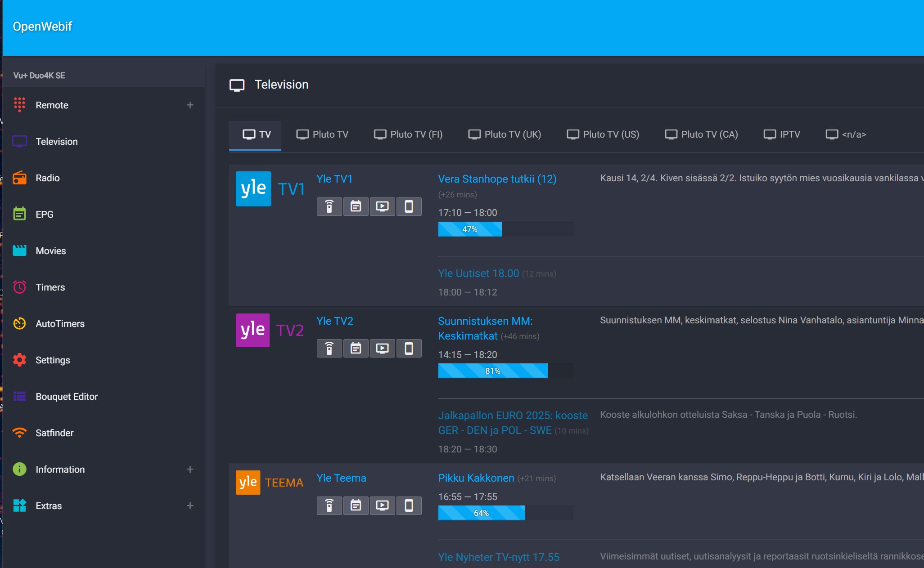Viewport: 924px width, 568px height.
Task: Expand the Remote submenu plus sign
Action: pos(190,105)
